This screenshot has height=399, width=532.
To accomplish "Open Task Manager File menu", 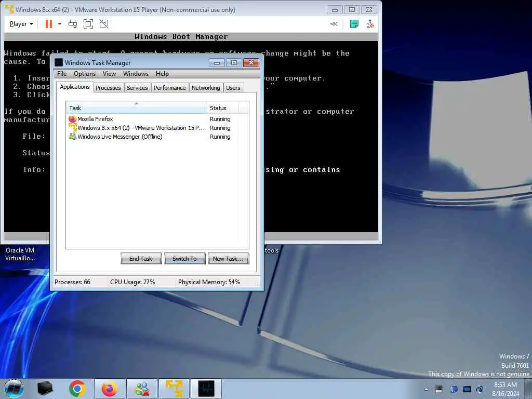I will click(x=62, y=74).
